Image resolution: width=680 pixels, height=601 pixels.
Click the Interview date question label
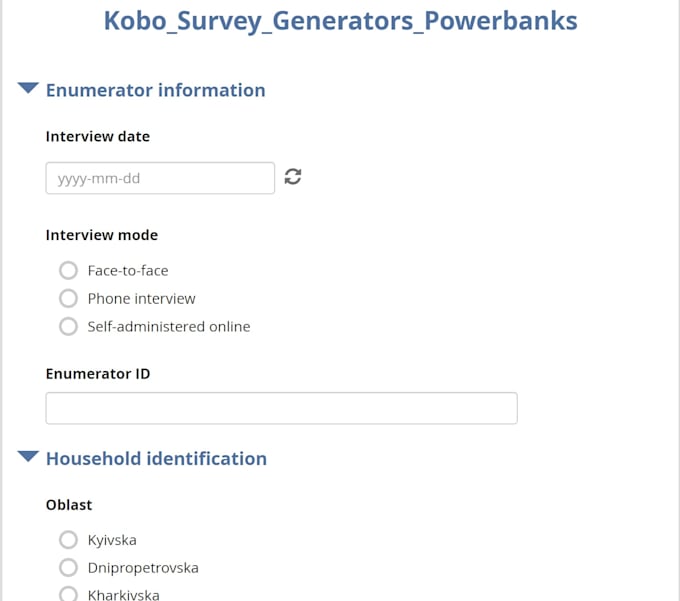98,137
